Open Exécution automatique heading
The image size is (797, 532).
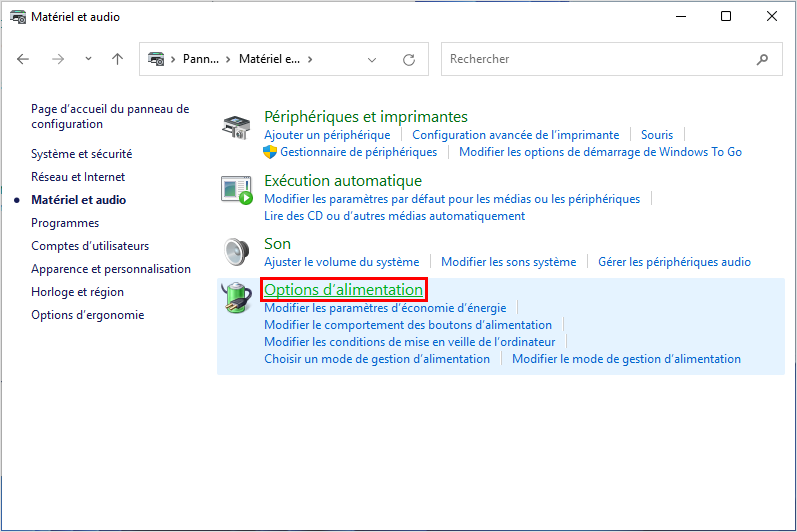pyautogui.click(x=343, y=181)
